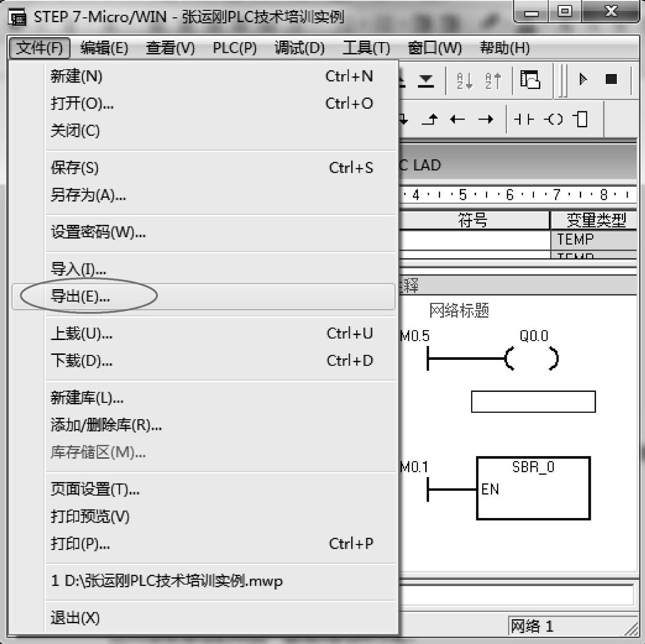Insert a line-up branch using the up arrow icon
Screen dimensions: 645x644
[431, 119]
